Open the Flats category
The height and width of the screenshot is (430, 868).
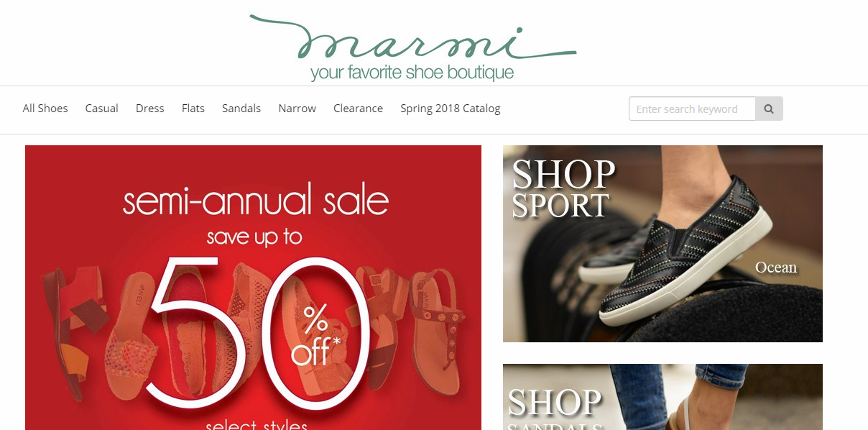coord(193,109)
